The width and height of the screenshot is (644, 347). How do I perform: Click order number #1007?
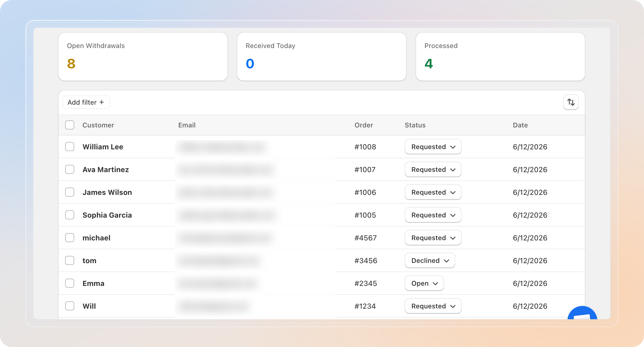(x=365, y=170)
